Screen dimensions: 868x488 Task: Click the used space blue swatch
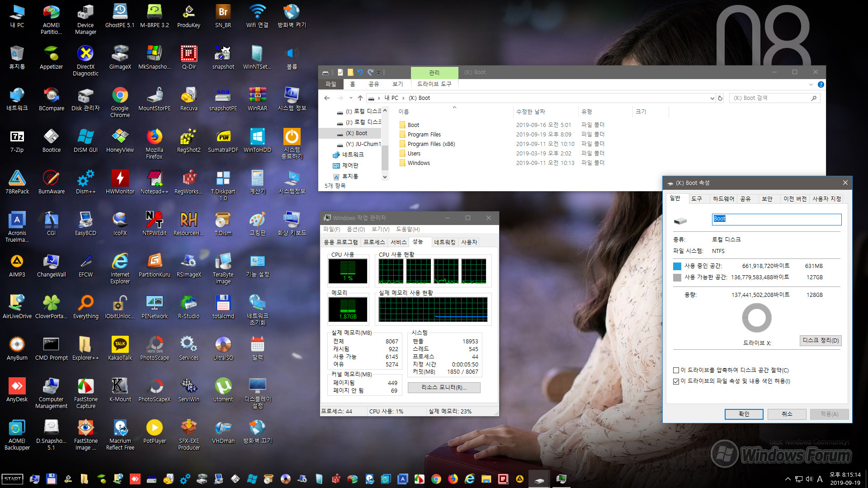677,266
